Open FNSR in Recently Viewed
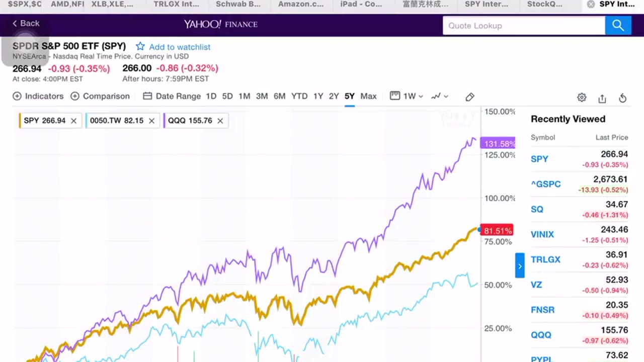The width and height of the screenshot is (644, 362). [542, 310]
